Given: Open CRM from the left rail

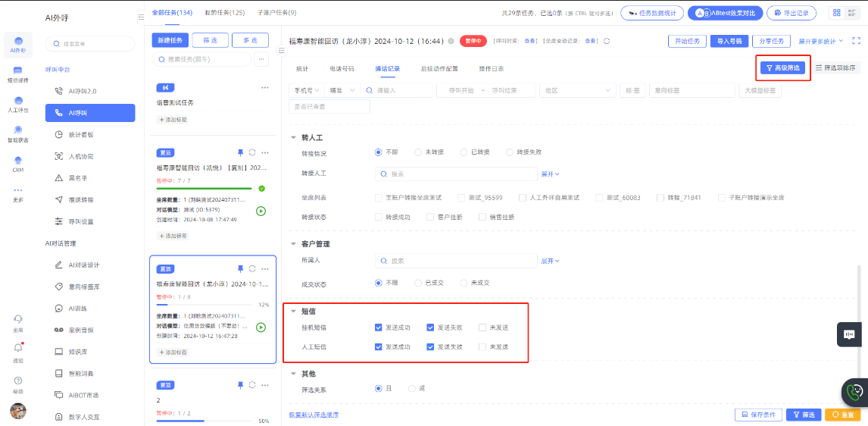Looking at the screenshot, I should tap(18, 162).
